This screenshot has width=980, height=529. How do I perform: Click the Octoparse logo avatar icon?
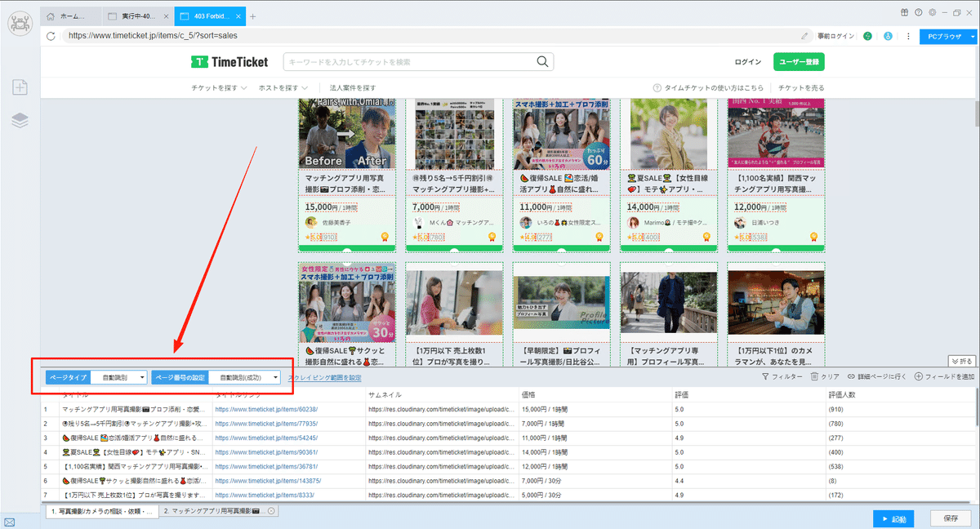20,22
